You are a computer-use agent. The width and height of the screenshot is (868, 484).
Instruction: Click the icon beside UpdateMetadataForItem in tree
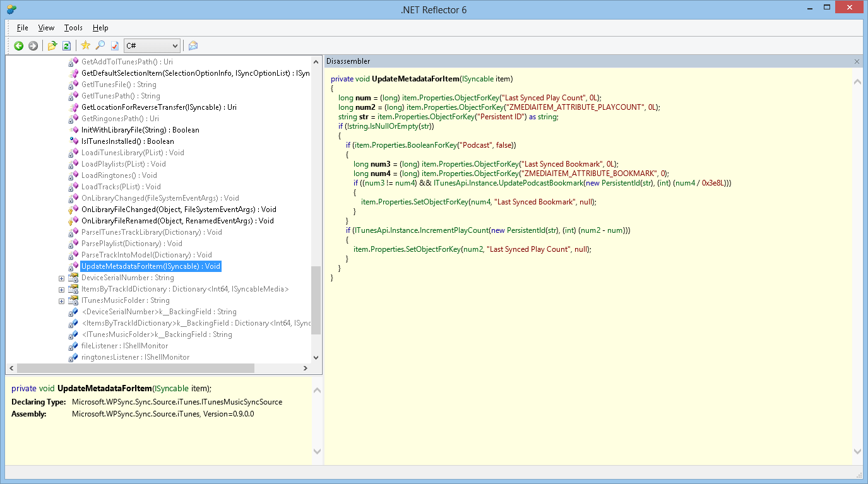coord(73,266)
